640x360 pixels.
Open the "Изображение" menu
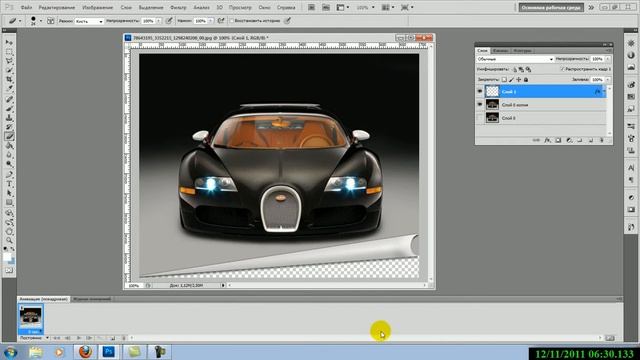98,7
